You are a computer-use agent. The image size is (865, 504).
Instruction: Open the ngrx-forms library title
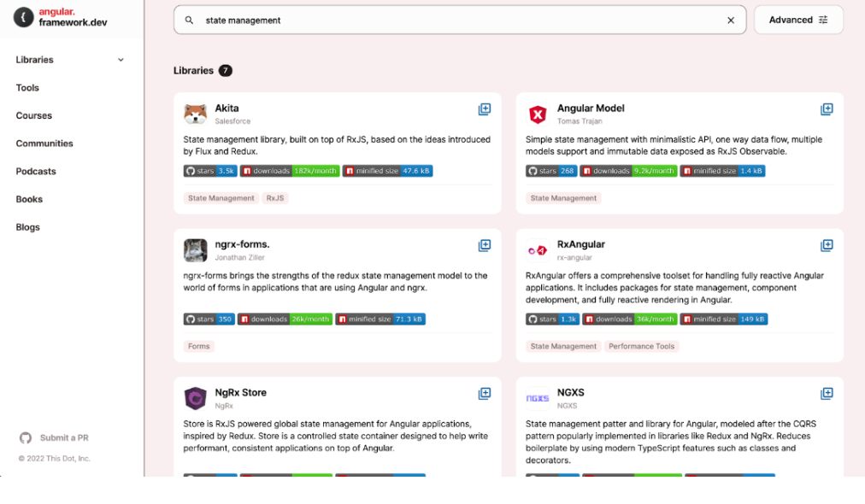click(x=242, y=244)
